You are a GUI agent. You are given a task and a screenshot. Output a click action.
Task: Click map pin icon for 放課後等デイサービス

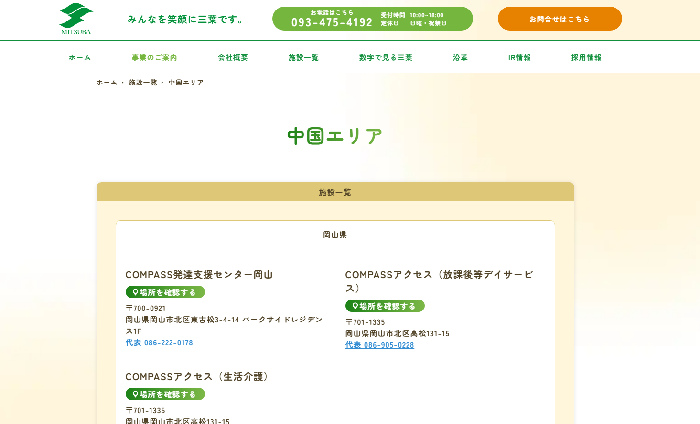click(355, 306)
